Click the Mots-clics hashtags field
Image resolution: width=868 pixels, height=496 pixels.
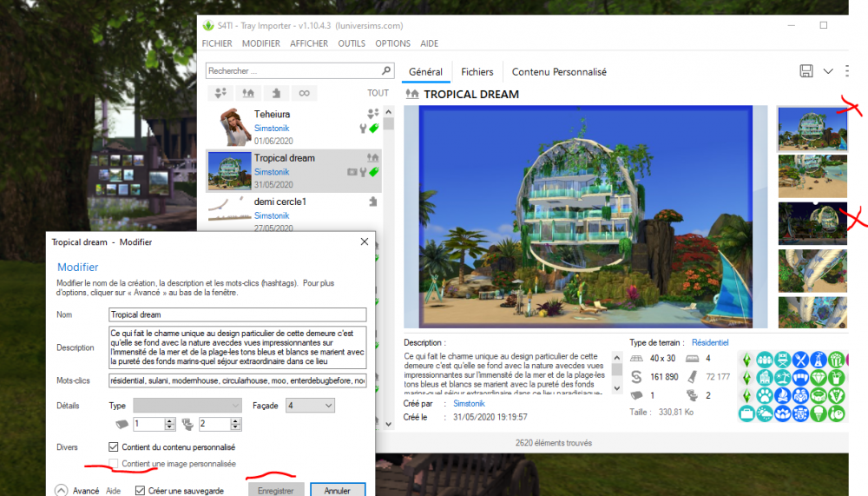(x=238, y=380)
